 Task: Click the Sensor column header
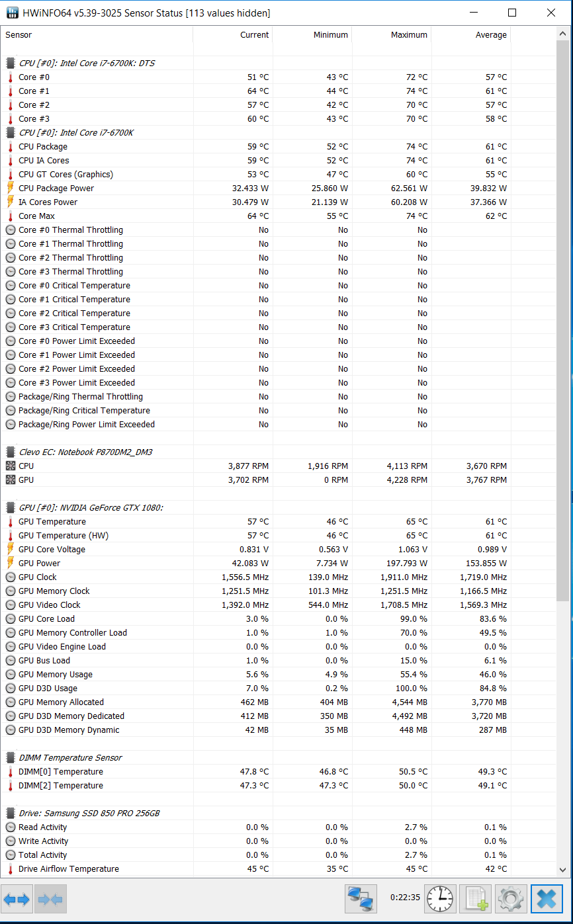(x=97, y=35)
